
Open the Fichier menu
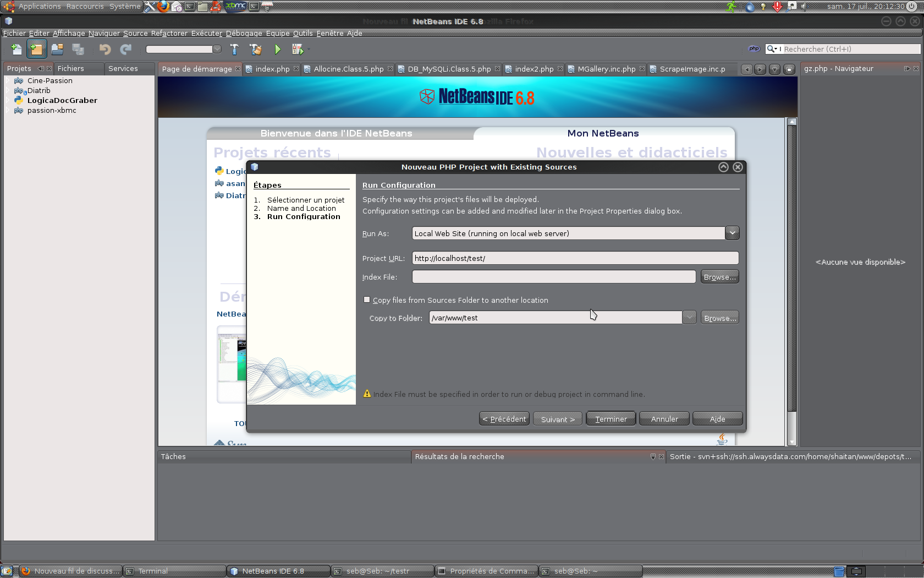pyautogui.click(x=14, y=33)
